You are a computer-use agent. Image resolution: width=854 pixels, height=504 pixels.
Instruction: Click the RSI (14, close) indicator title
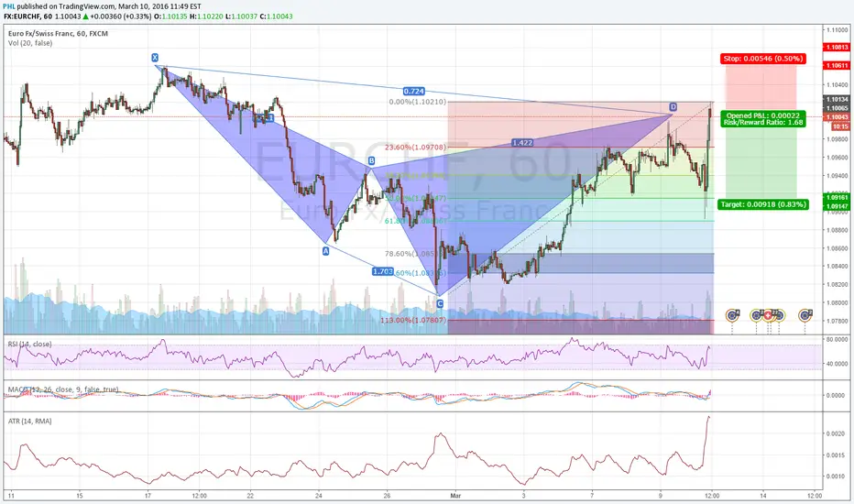(30, 344)
